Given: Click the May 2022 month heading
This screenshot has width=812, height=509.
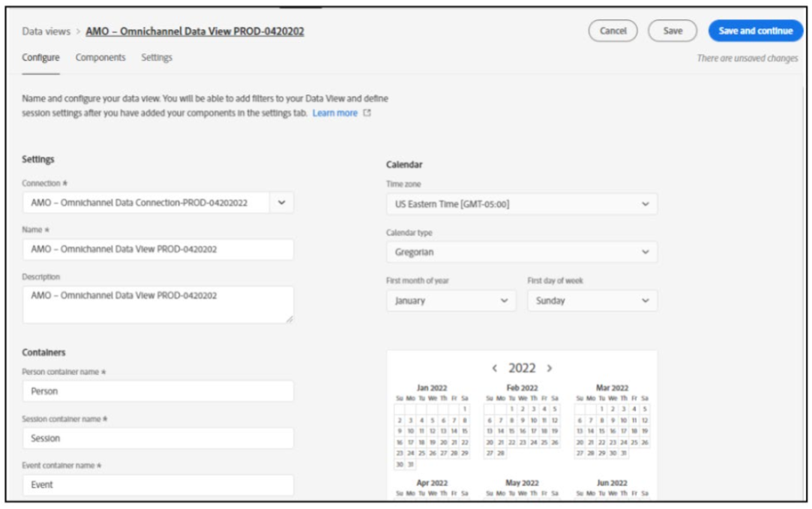Looking at the screenshot, I should pos(522,483).
